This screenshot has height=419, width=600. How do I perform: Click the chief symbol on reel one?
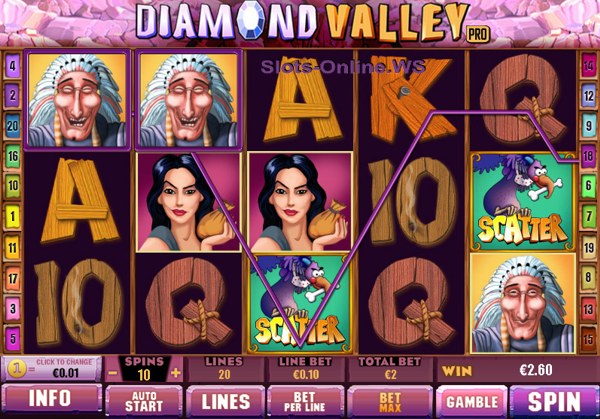pyautogui.click(x=77, y=100)
